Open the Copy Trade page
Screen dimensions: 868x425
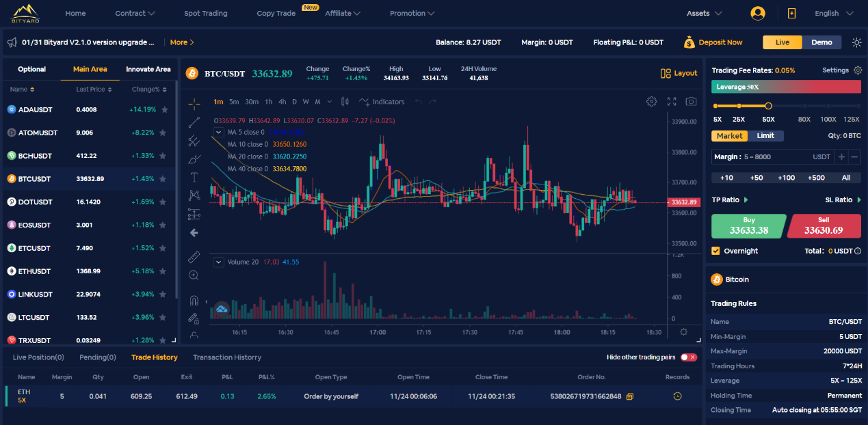276,13
